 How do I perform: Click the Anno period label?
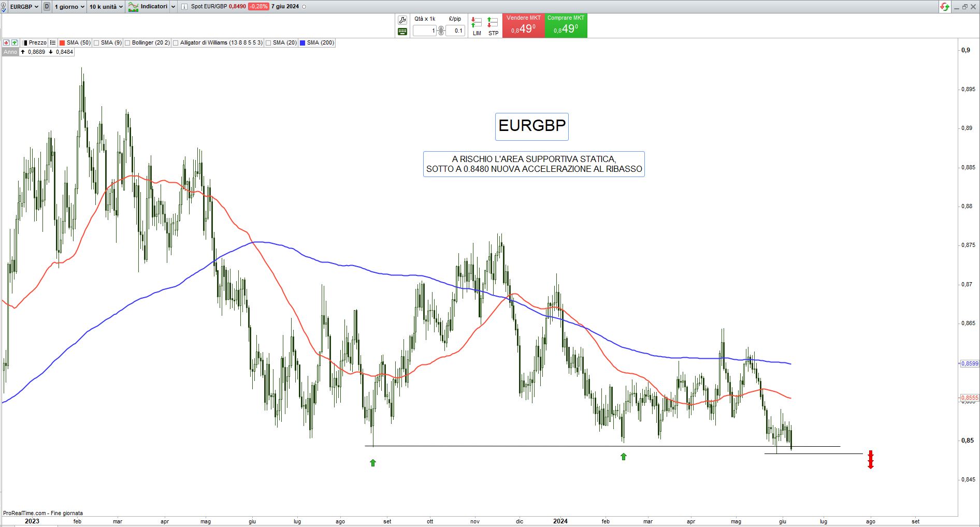coord(10,52)
